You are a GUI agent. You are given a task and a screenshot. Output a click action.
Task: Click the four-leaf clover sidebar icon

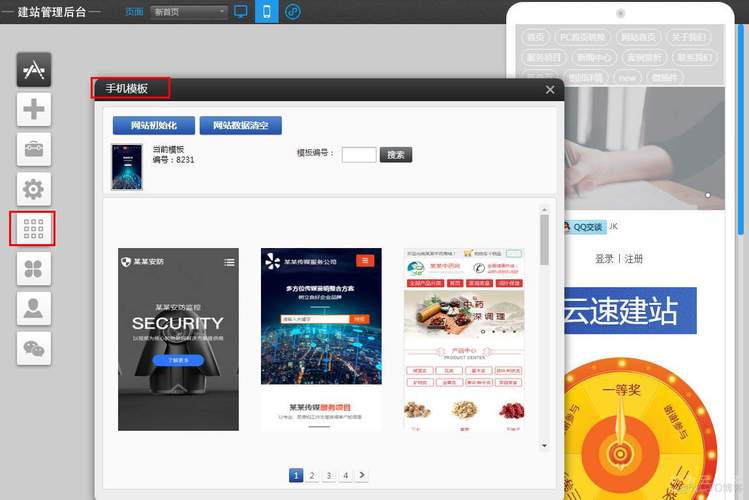(33, 269)
